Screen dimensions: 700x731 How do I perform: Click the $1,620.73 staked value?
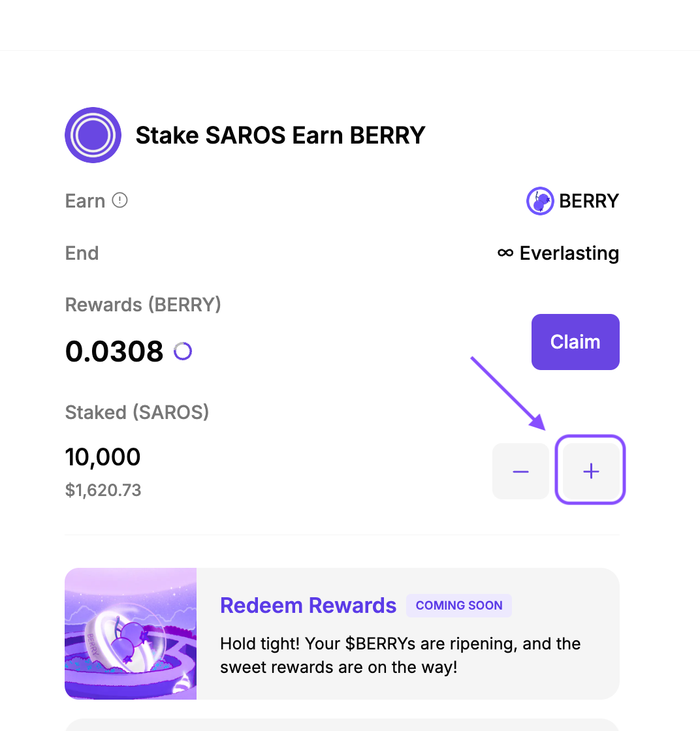pyautogui.click(x=103, y=490)
